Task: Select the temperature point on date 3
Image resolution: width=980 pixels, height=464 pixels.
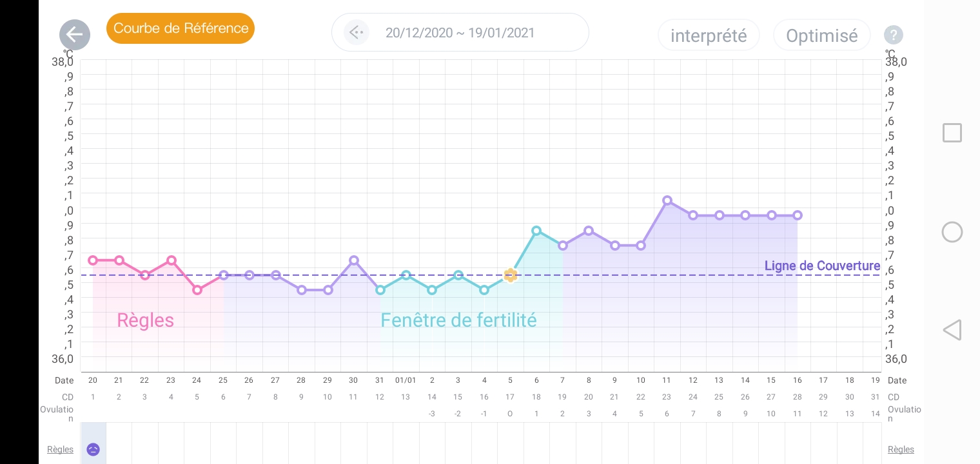Action: pos(458,275)
